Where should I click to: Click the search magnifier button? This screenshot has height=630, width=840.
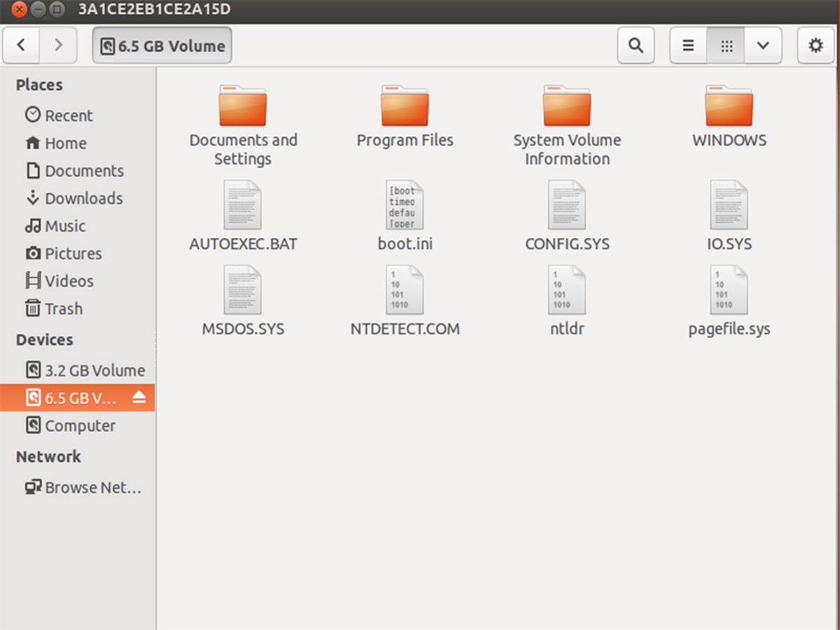point(636,45)
